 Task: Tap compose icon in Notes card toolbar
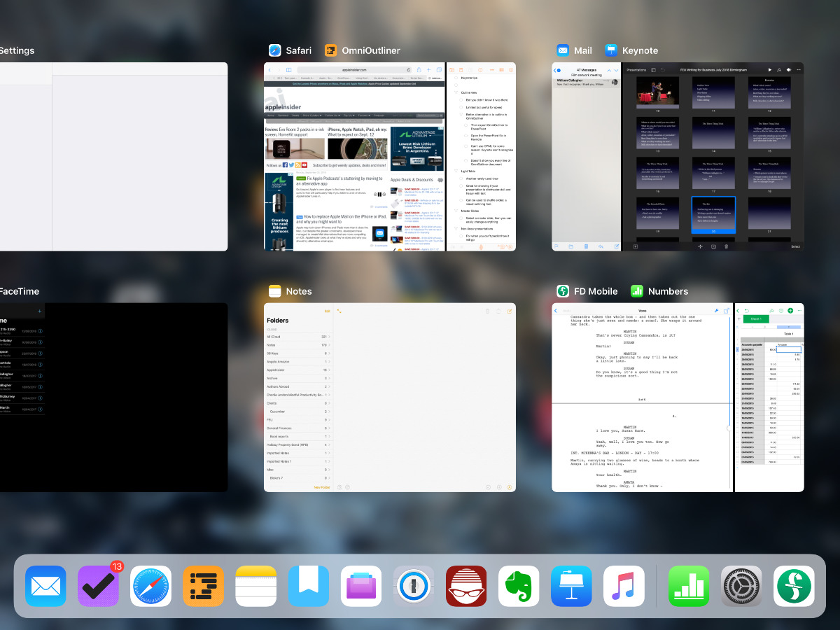pos(510,311)
